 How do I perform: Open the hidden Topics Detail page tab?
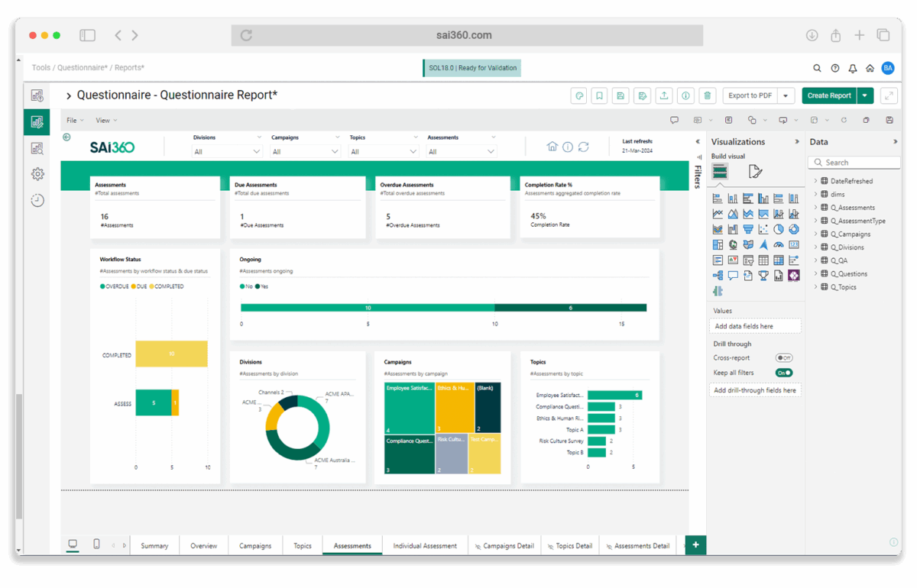[570, 546]
